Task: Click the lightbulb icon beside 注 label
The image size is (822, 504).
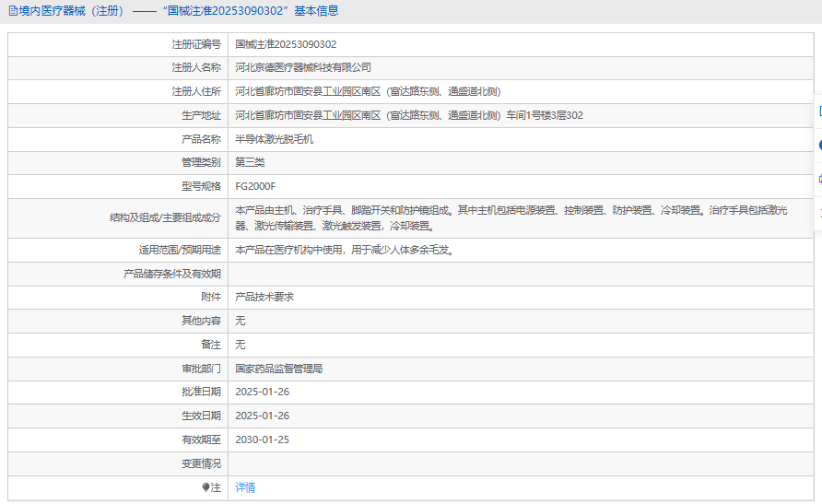Action: [x=205, y=487]
